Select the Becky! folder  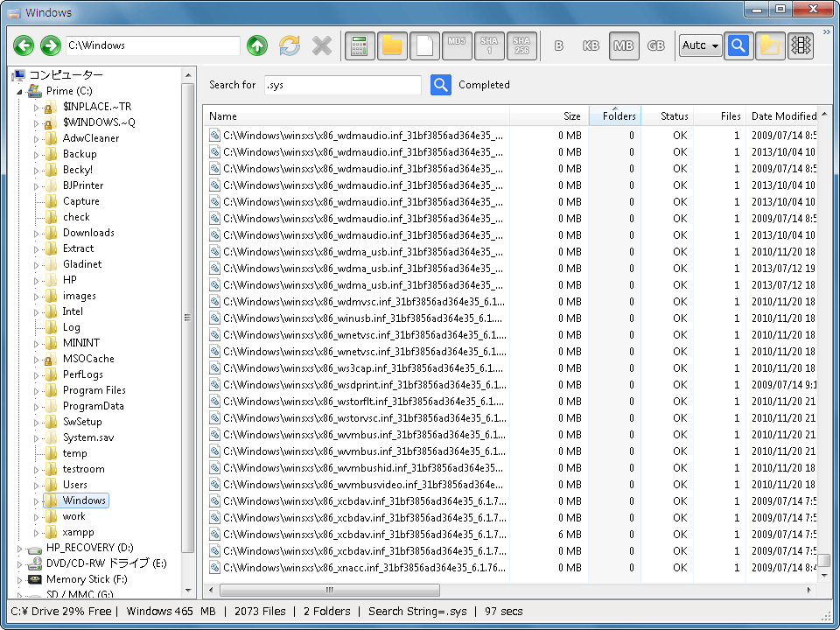point(78,170)
